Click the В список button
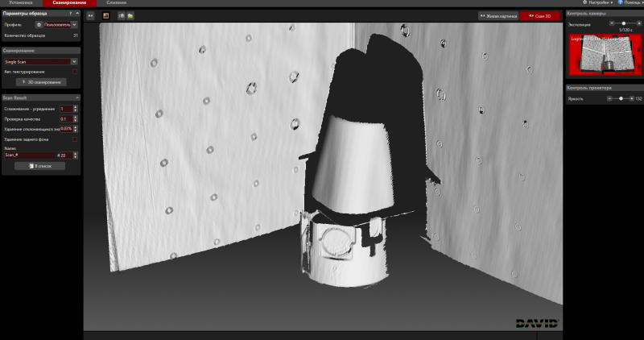Screen dimensions: 644x340 [40, 165]
